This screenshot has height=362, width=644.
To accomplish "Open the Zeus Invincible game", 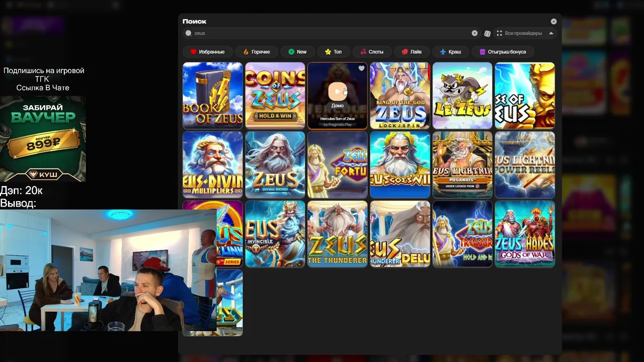I will coord(275,234).
